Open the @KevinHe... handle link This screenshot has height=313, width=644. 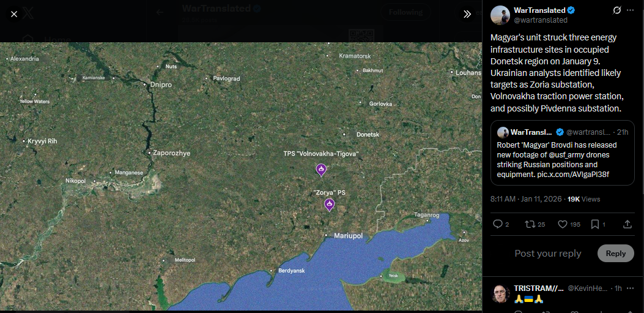tap(587, 288)
